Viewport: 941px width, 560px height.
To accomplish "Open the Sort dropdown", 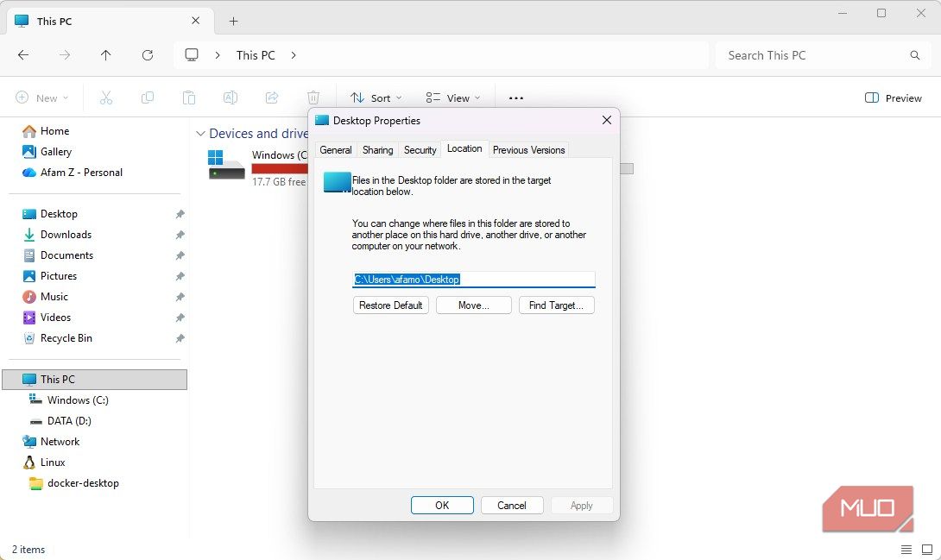I will point(376,98).
